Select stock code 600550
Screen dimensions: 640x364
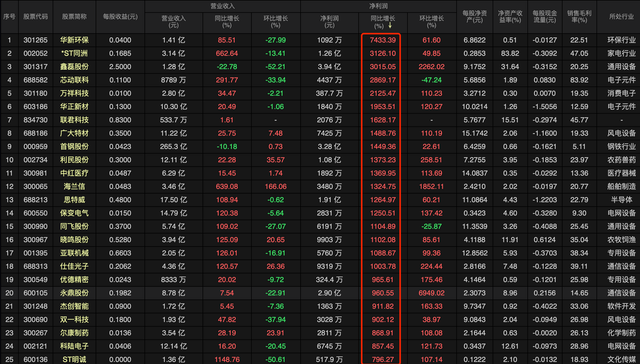36,213
